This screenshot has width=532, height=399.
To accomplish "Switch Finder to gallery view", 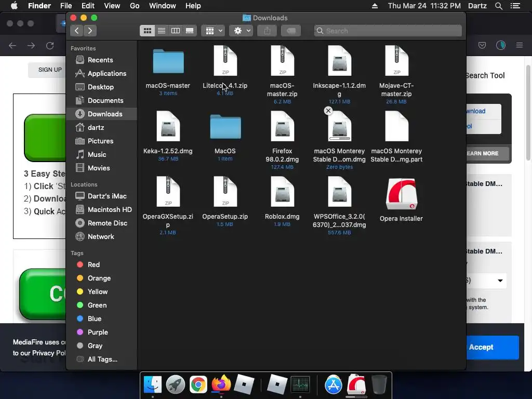I will tap(190, 31).
